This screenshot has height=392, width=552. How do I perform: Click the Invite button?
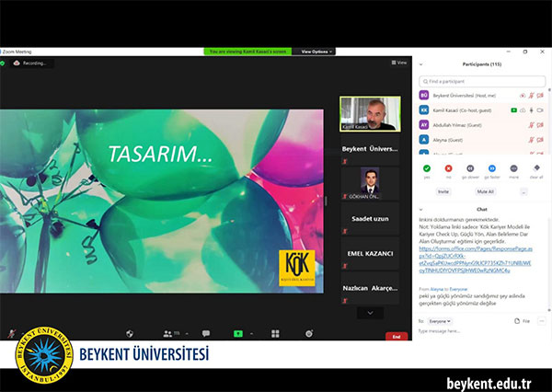(x=443, y=191)
